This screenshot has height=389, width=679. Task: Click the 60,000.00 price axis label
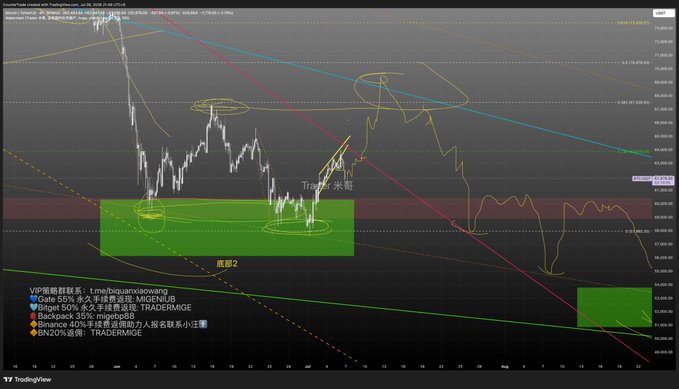663,203
